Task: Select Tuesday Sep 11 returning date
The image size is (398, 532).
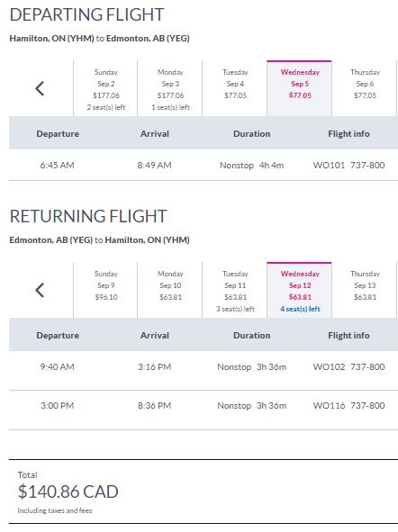Action: coord(235,291)
